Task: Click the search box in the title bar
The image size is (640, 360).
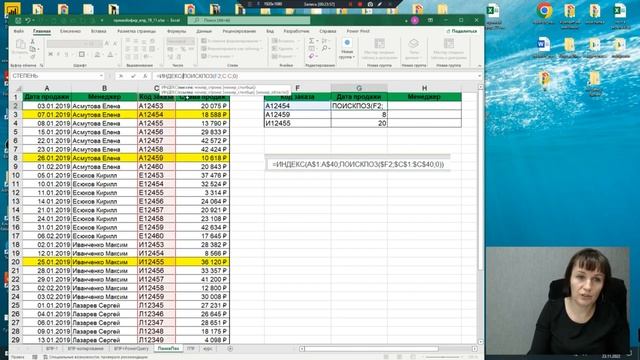Action: [249, 20]
